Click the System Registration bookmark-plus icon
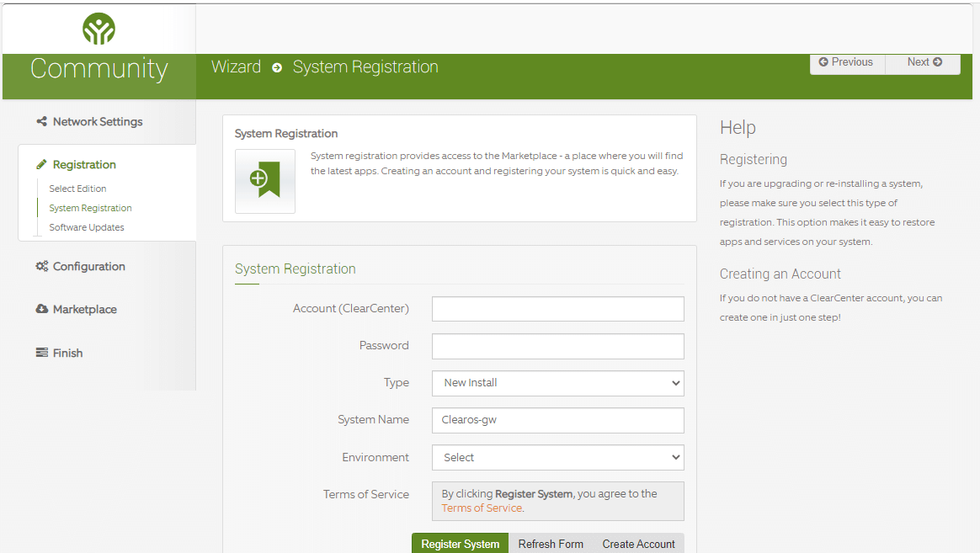 pos(265,181)
